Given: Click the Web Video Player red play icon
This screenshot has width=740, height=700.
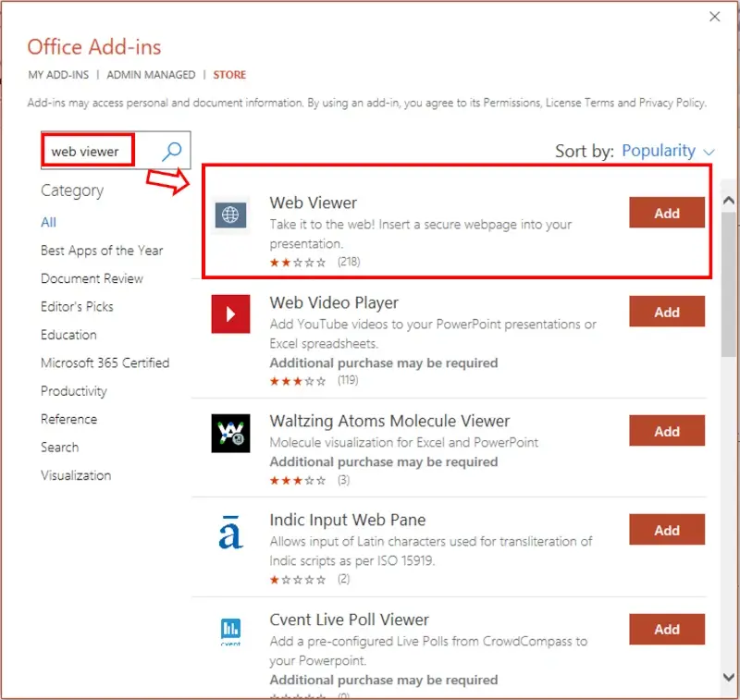Looking at the screenshot, I should point(230,313).
